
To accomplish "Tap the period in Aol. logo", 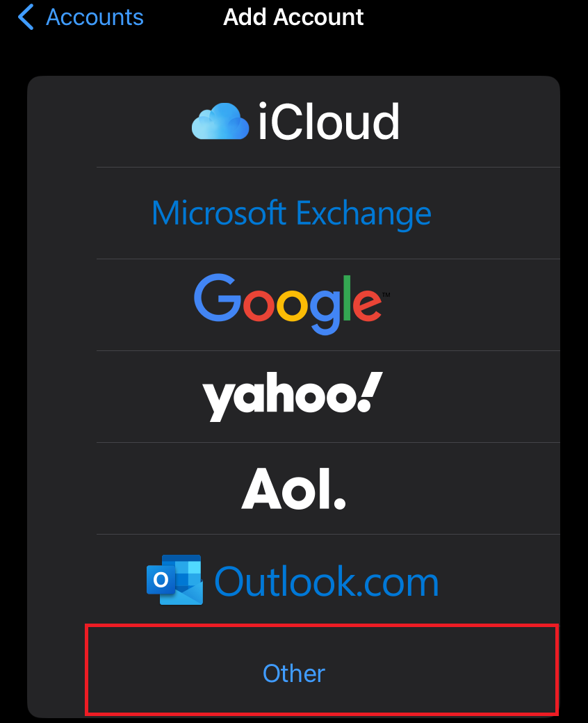I will [339, 502].
